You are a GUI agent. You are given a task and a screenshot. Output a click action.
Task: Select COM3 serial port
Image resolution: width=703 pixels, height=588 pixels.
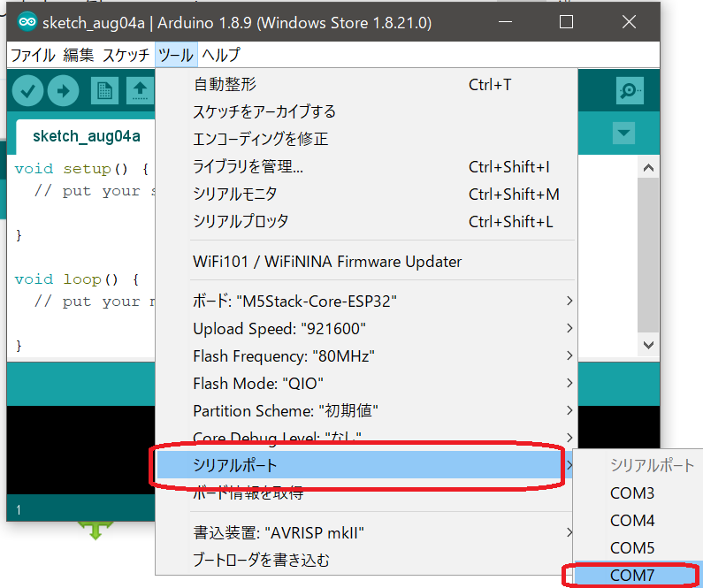[632, 493]
